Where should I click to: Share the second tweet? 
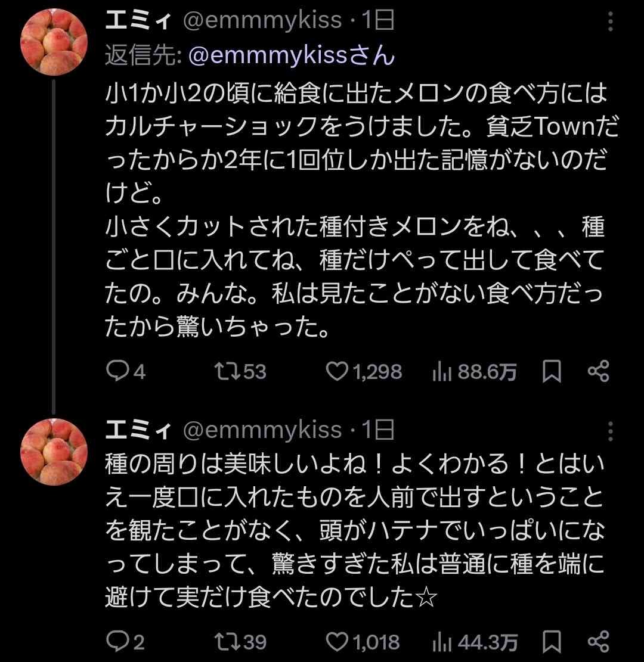[x=598, y=642]
